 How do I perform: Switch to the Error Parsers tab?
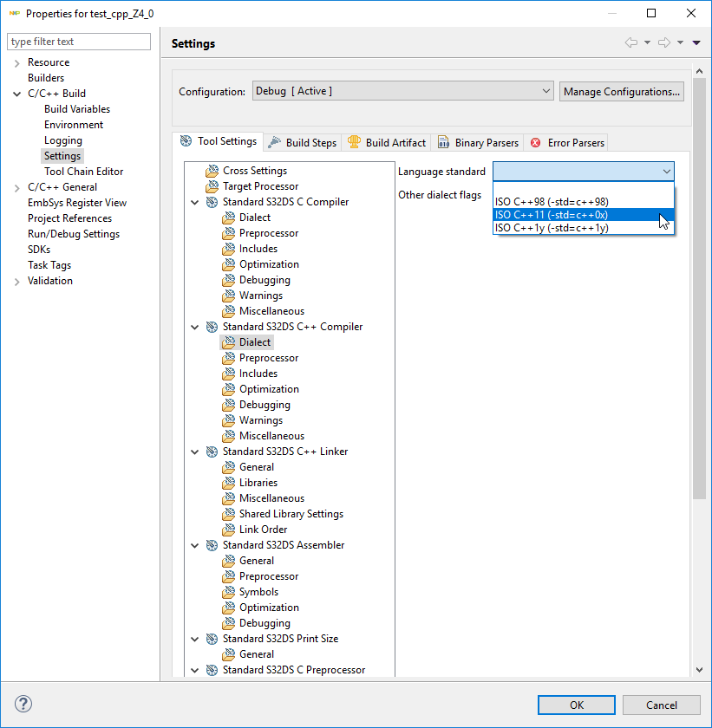coord(566,142)
